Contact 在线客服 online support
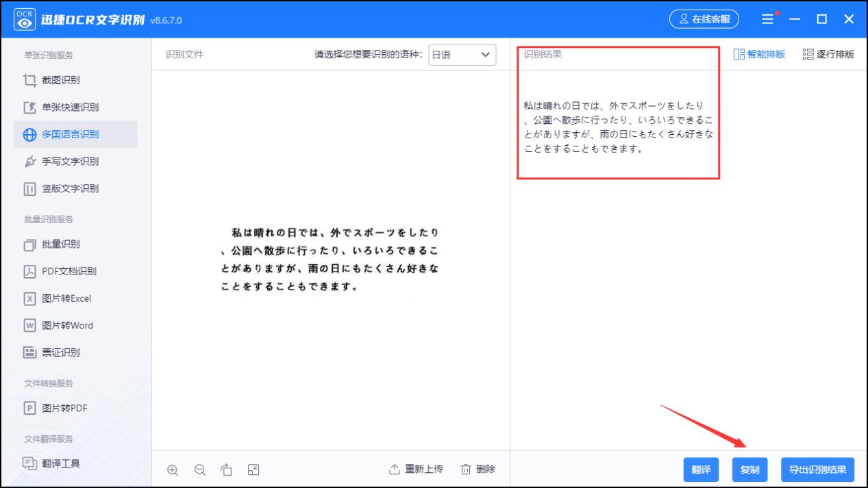 tap(704, 19)
